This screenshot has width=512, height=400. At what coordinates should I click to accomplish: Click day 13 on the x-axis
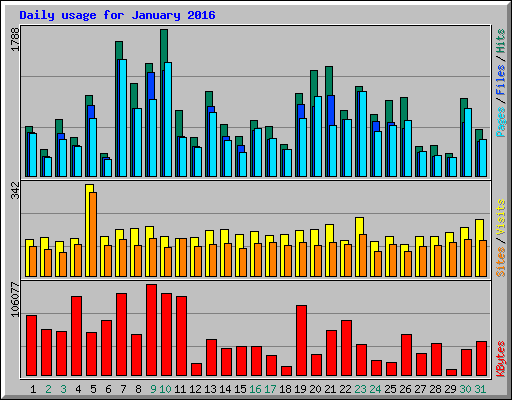(x=210, y=389)
